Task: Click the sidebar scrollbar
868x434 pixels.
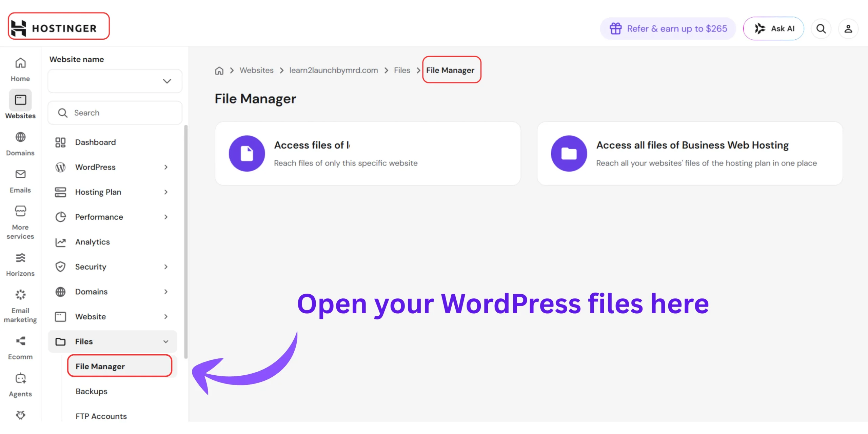Action: pyautogui.click(x=186, y=242)
